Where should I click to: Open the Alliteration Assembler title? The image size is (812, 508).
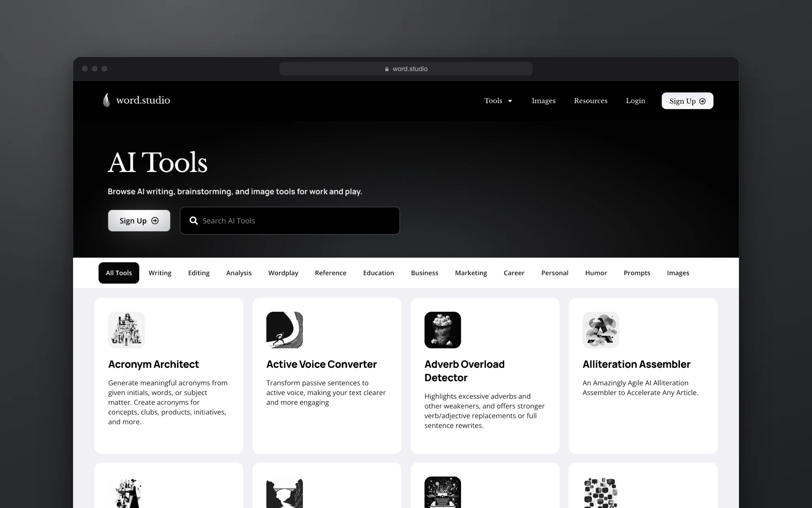pos(636,365)
